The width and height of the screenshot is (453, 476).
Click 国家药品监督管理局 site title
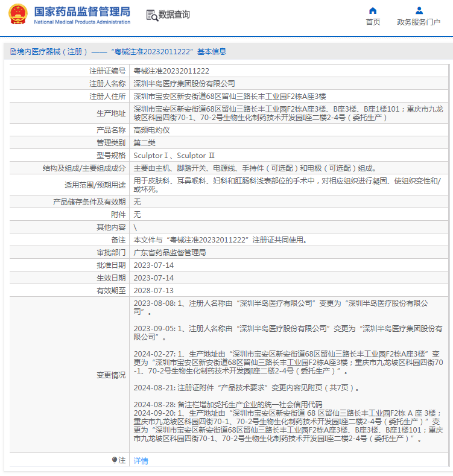coord(82,12)
